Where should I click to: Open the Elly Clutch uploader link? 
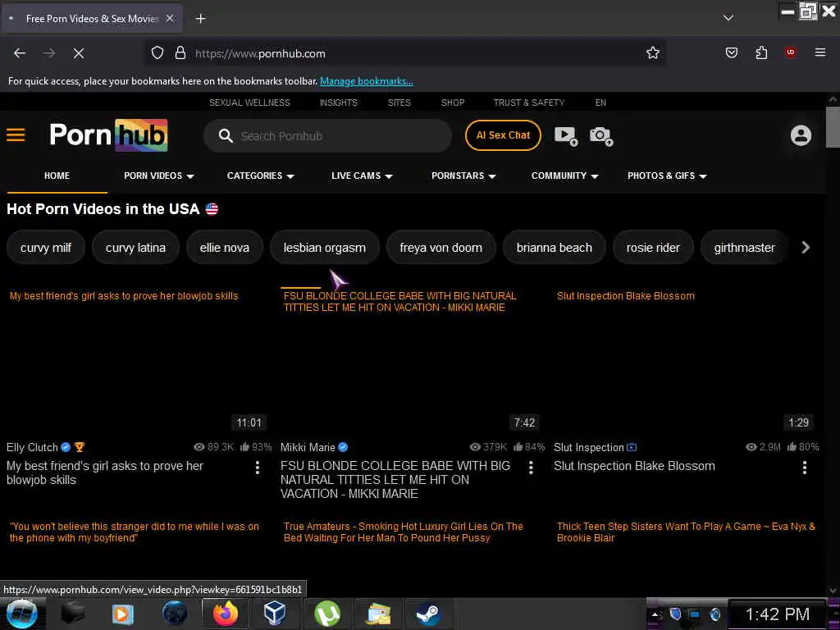pyautogui.click(x=32, y=447)
